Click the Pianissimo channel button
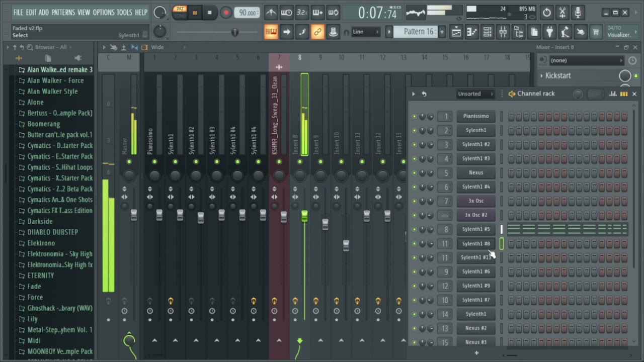 (476, 116)
